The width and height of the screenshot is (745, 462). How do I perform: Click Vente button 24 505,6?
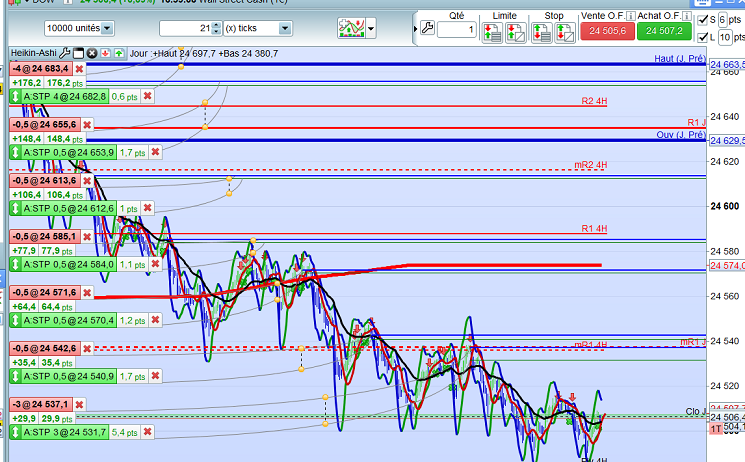tap(607, 31)
